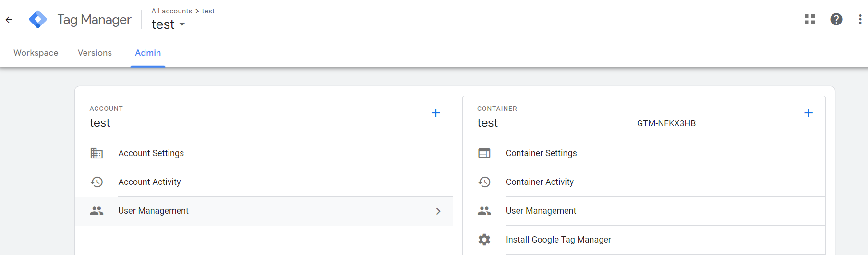Click the plus icon to create account
868x255 pixels.
(436, 113)
